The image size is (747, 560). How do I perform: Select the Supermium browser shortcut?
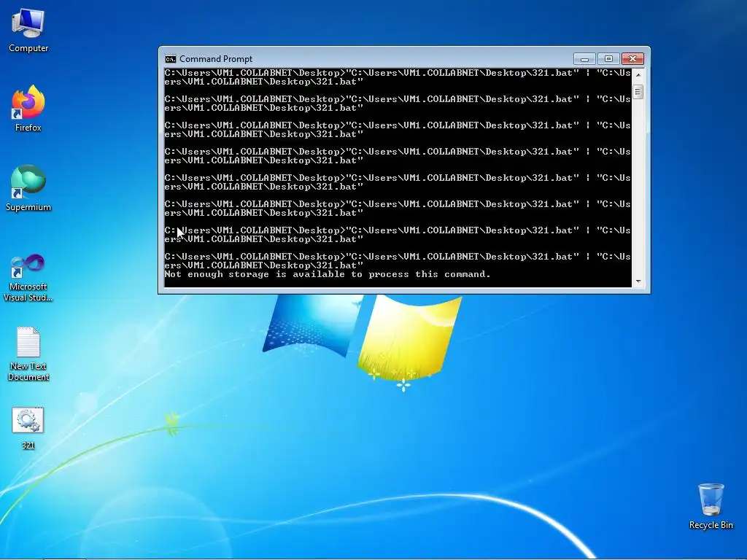(x=28, y=188)
